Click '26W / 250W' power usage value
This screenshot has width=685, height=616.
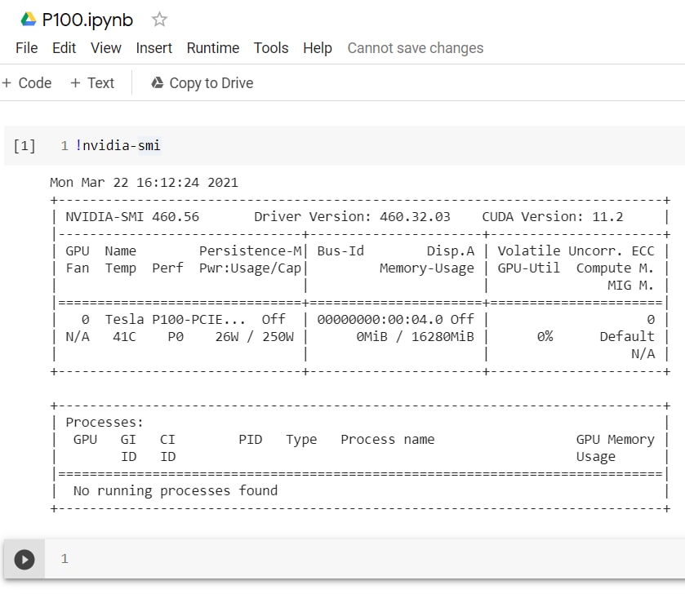(x=254, y=337)
